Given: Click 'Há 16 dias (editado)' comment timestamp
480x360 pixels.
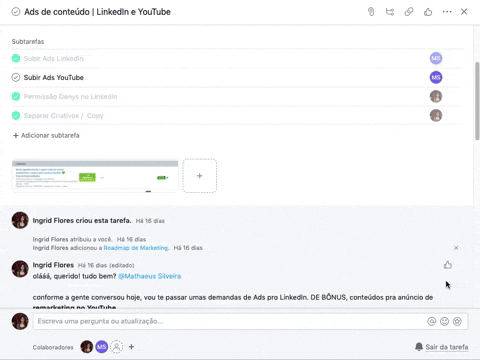Looking at the screenshot, I should 106,265.
